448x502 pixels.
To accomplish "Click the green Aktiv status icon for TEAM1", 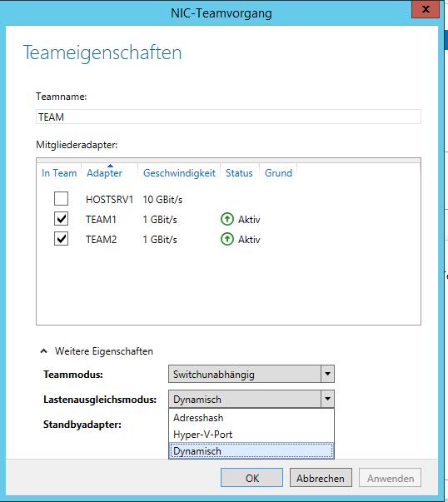I will pos(227,219).
